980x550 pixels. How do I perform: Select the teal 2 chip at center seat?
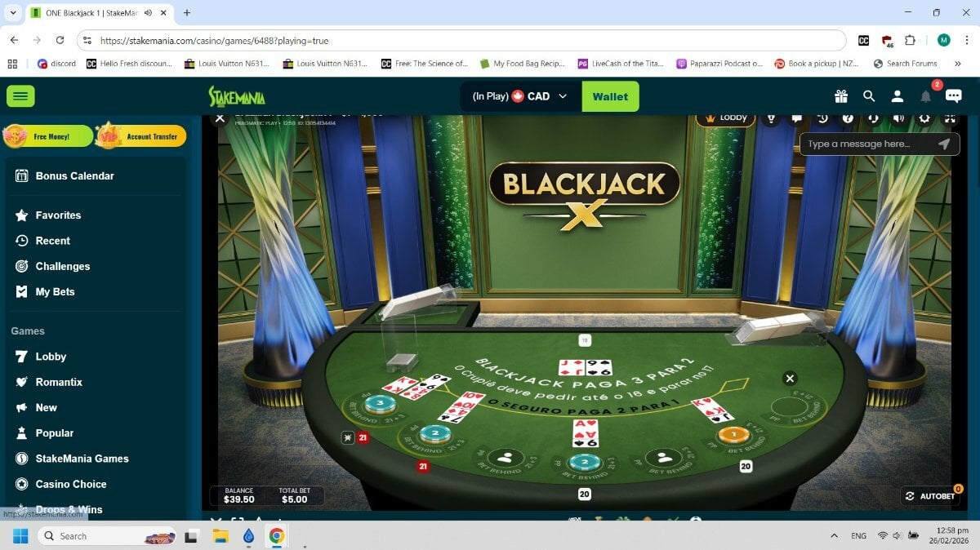tap(584, 463)
